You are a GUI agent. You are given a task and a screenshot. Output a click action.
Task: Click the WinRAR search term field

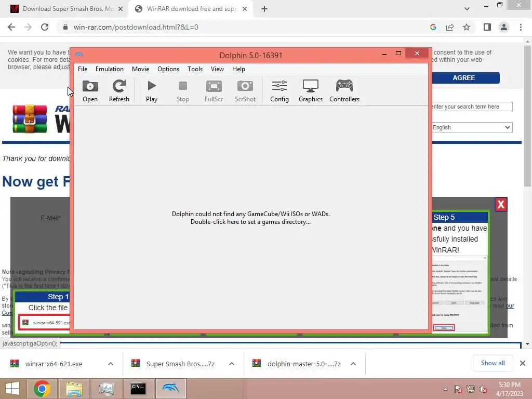pyautogui.click(x=472, y=107)
